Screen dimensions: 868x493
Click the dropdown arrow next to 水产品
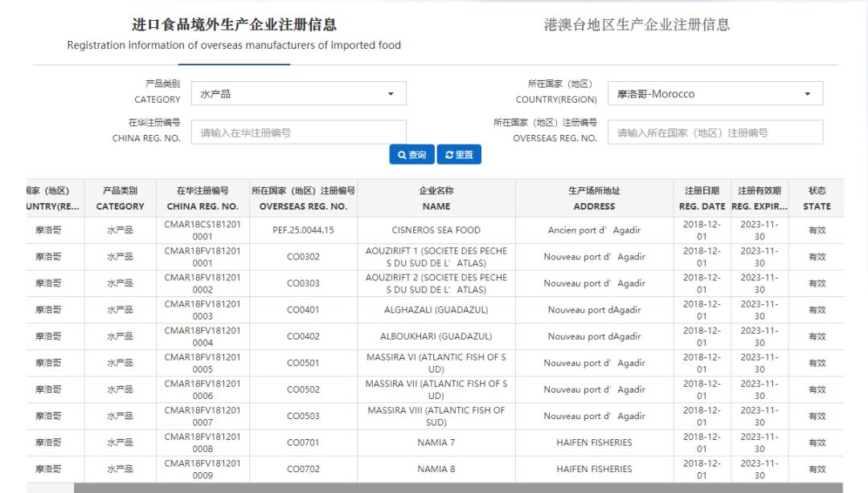click(x=392, y=93)
